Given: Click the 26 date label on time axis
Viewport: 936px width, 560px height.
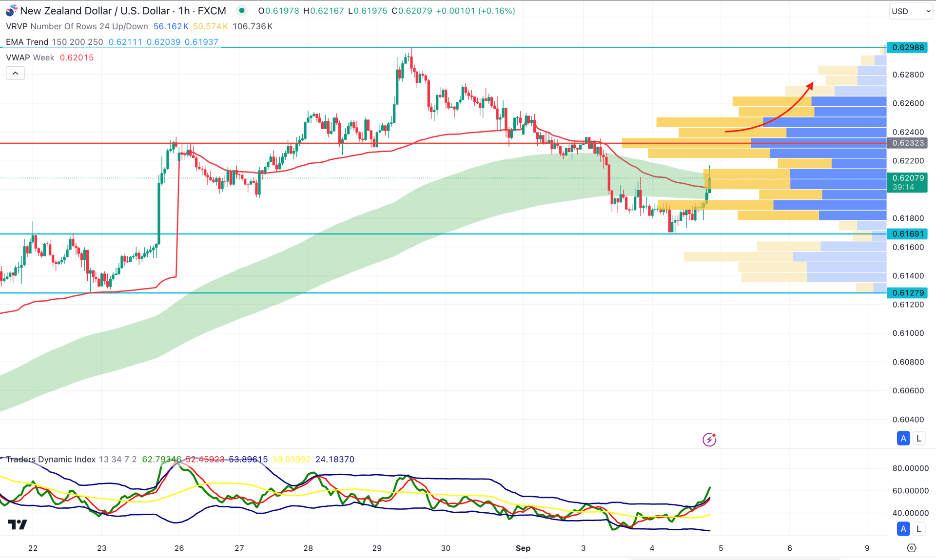Looking at the screenshot, I should pos(179,548).
